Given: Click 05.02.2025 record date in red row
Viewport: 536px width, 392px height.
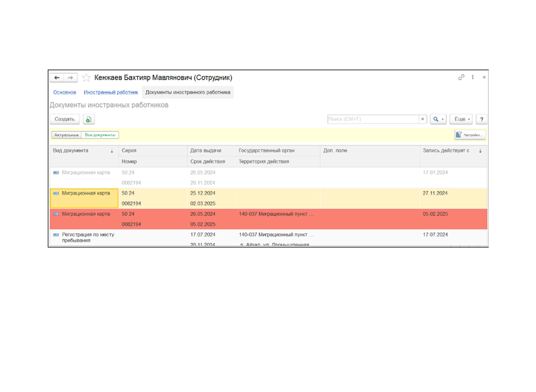Looking at the screenshot, I should pyautogui.click(x=435, y=214).
